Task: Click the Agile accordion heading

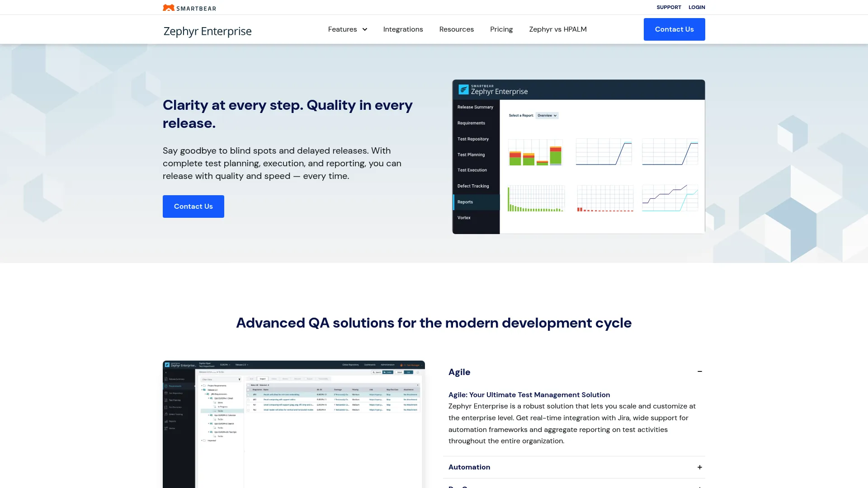Action: tap(459, 372)
